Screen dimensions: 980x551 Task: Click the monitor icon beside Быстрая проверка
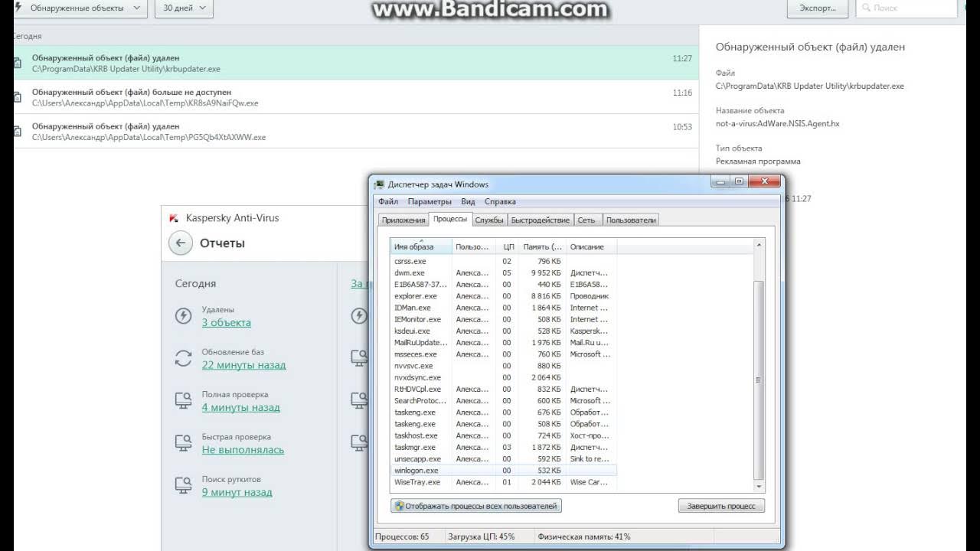[x=183, y=442]
